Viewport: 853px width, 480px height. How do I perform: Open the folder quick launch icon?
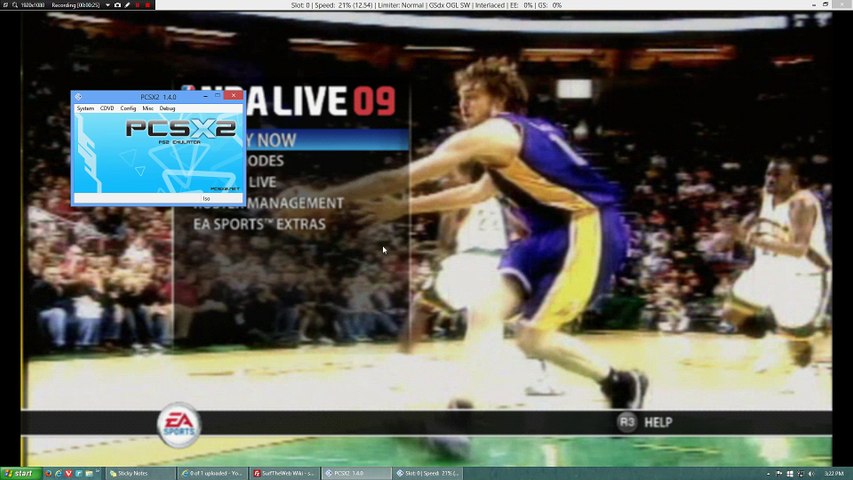[89, 473]
